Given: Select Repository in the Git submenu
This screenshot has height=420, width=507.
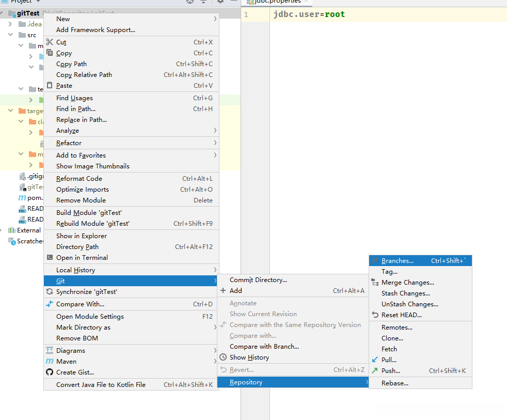Looking at the screenshot, I should (293, 382).
